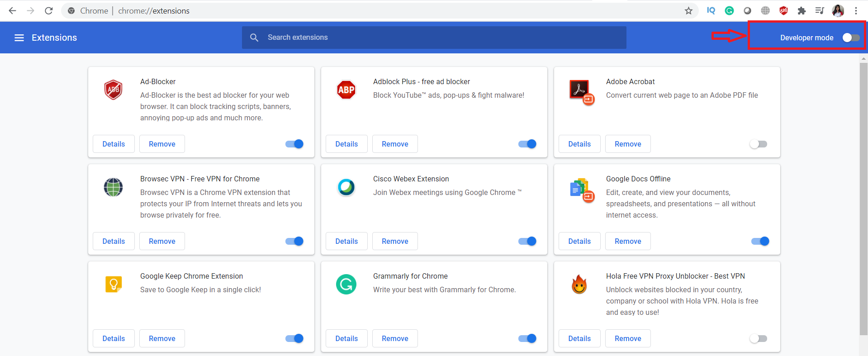
Task: Open the user profile avatar
Action: 838,10
